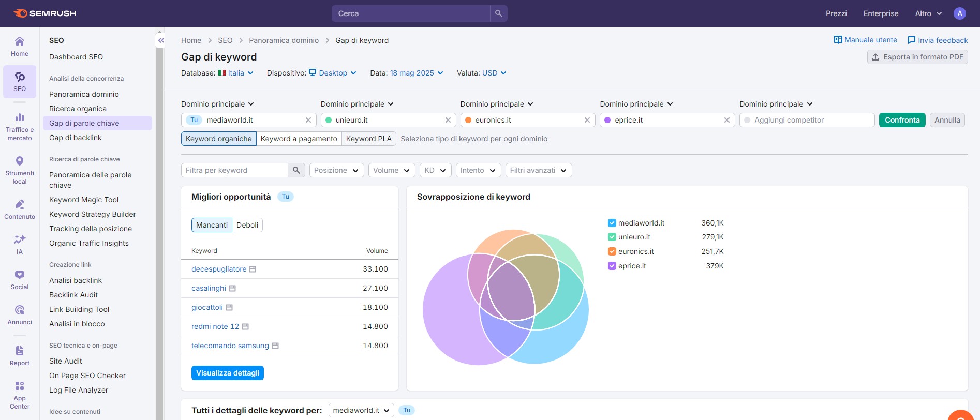Export report with Esporta in formato PDF

tap(917, 57)
